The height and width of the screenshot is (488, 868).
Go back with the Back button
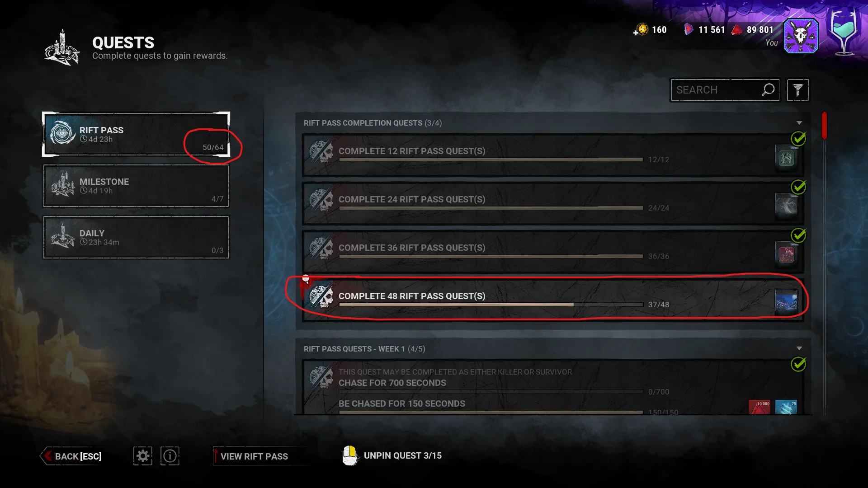[x=72, y=456]
